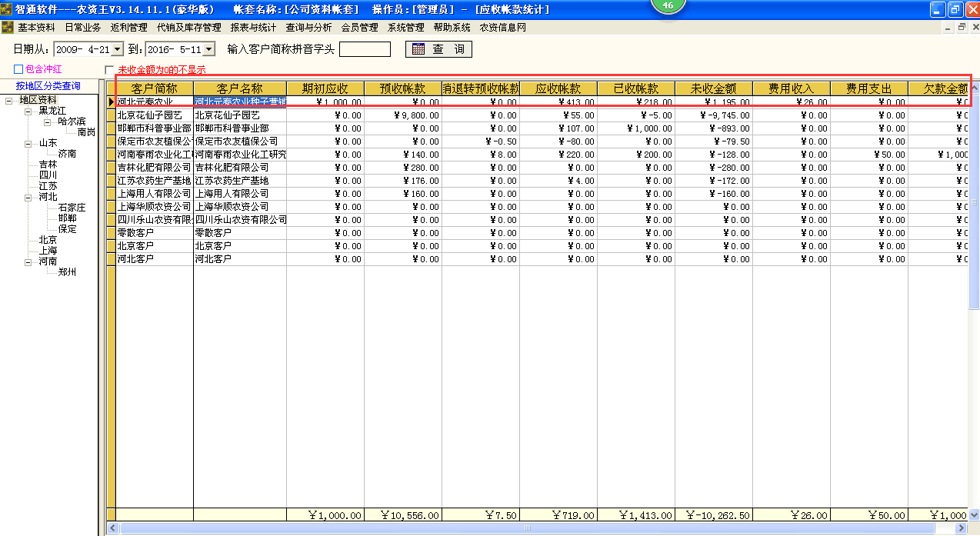This screenshot has height=536, width=980.
Task: Collapse the 河北 tree node
Action: [28, 197]
